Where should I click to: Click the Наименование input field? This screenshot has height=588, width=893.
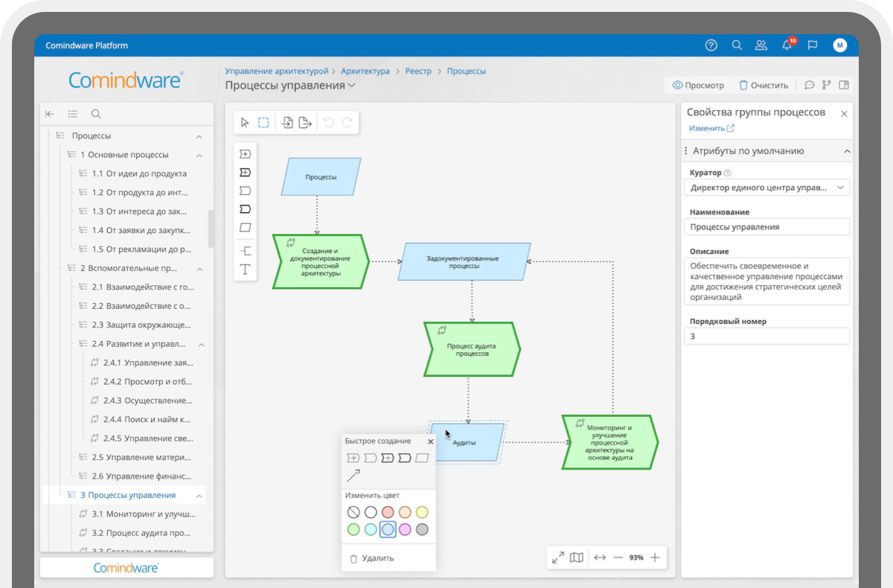(766, 227)
